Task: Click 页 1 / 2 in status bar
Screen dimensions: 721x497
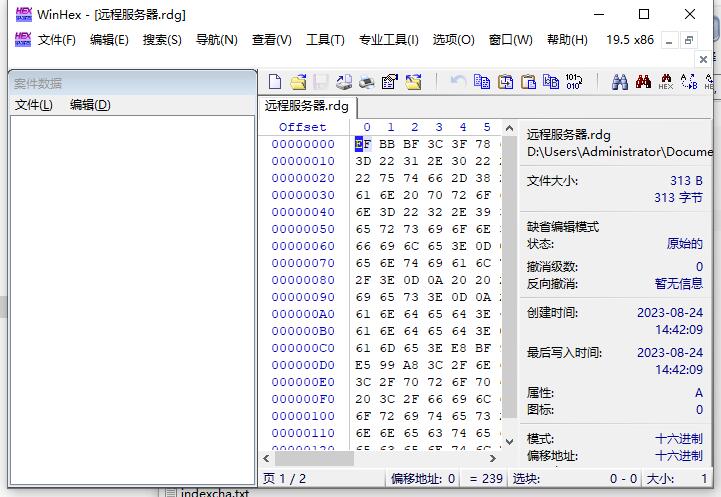Action: (x=284, y=479)
